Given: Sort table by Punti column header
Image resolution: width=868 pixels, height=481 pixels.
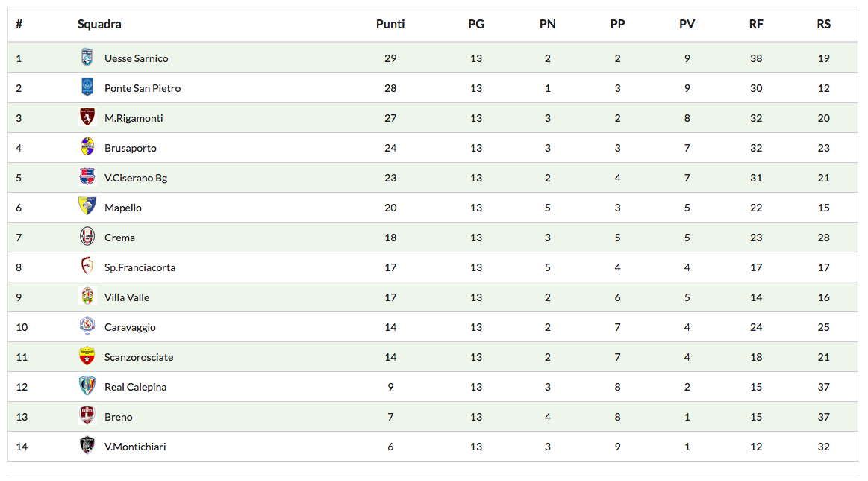Looking at the screenshot, I should 390,24.
